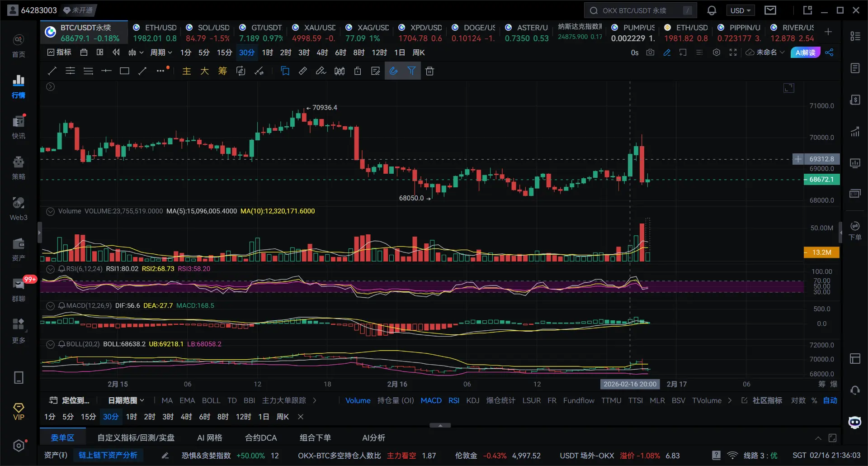Open the 策略 strategy section
This screenshot has width=868, height=466.
19,168
